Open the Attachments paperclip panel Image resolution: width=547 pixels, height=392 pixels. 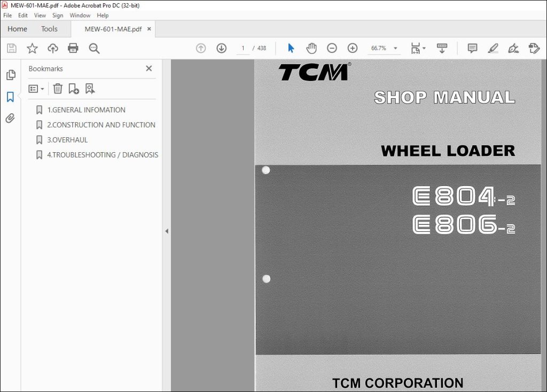[11, 118]
